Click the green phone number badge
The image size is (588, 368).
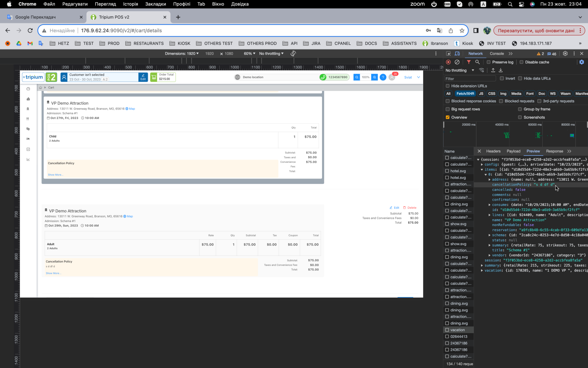pyautogui.click(x=334, y=77)
